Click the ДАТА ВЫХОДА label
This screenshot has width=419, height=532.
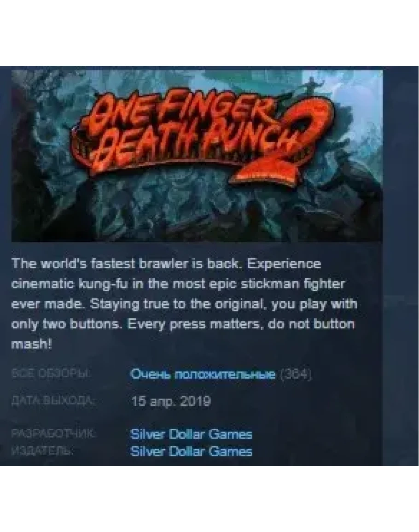pos(52,401)
